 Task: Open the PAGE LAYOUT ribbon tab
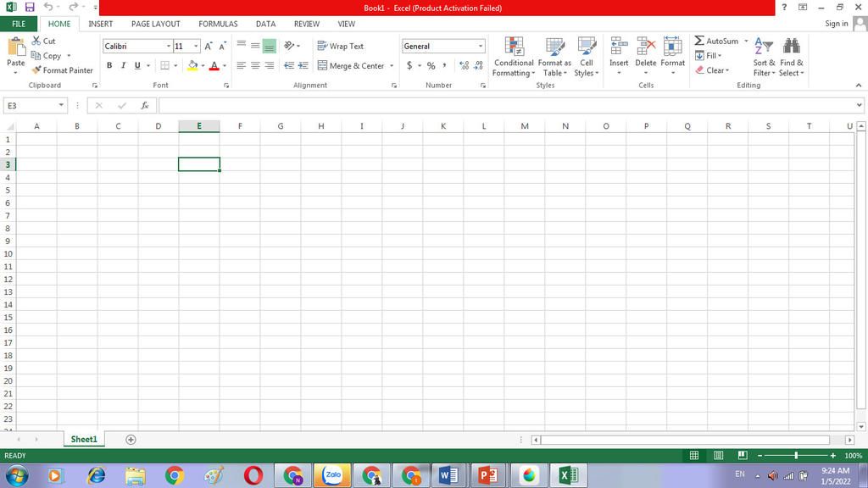(x=155, y=24)
